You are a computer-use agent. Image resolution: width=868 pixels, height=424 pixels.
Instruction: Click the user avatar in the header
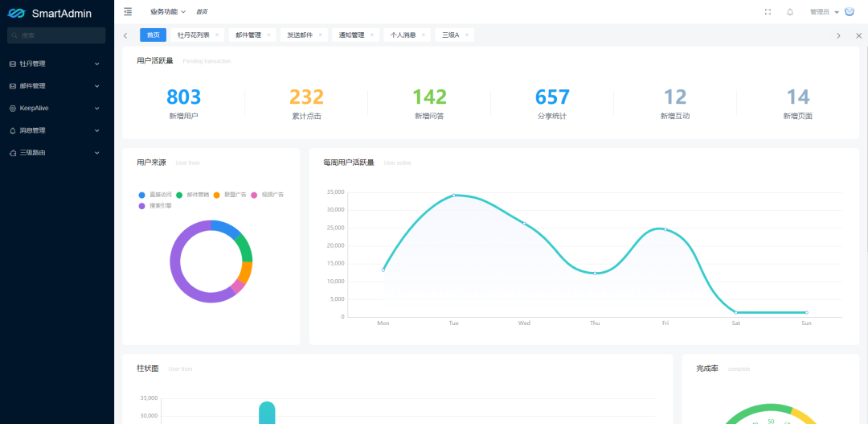[849, 11]
